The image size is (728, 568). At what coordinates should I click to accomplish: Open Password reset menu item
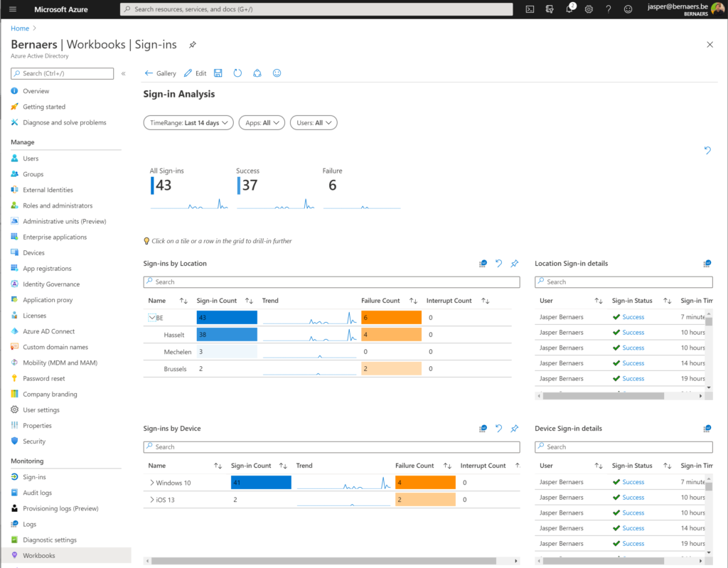click(x=43, y=378)
